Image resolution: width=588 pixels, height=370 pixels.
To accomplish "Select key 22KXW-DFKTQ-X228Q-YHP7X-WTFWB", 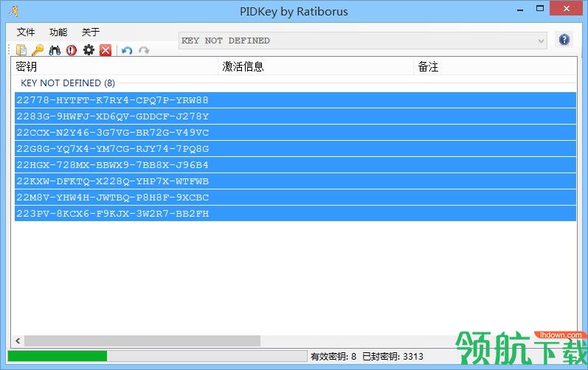I will click(x=296, y=181).
